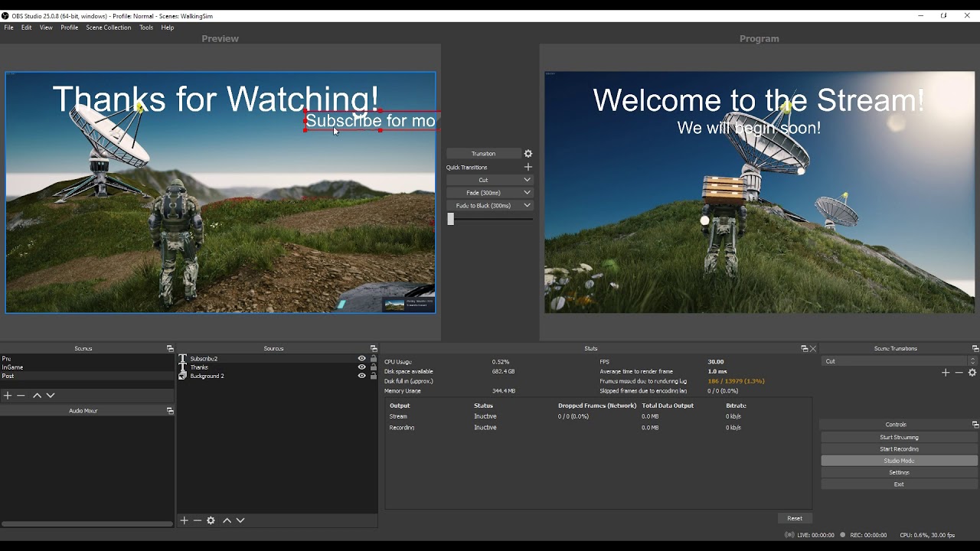Select the Post scene

[x=87, y=376]
